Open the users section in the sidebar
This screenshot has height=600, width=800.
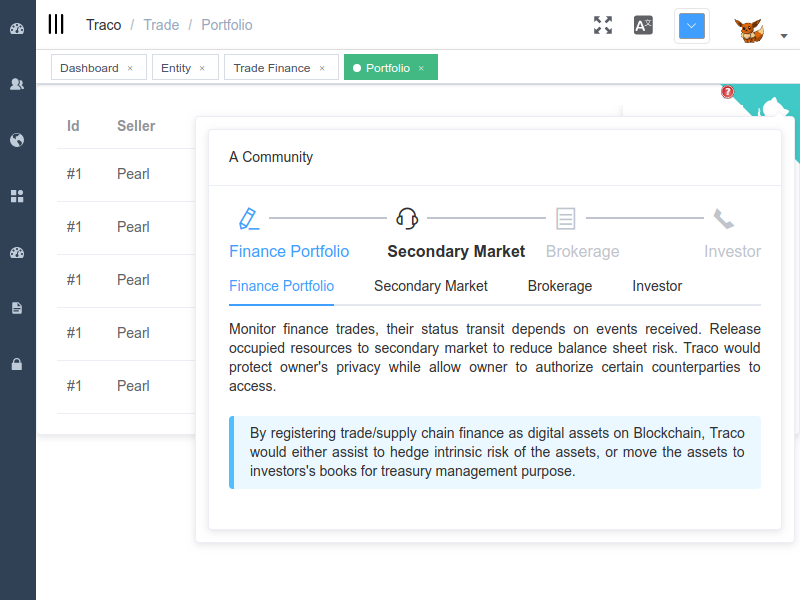(17, 84)
